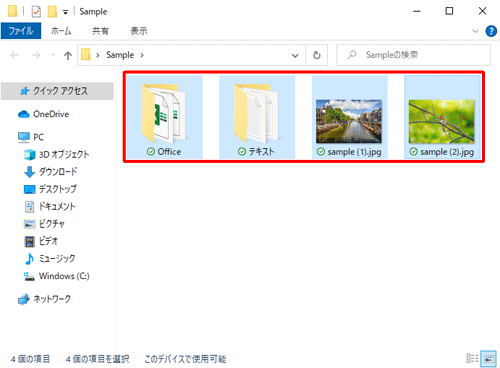Click the Office folder name label
This screenshot has height=368, width=500.
[169, 152]
